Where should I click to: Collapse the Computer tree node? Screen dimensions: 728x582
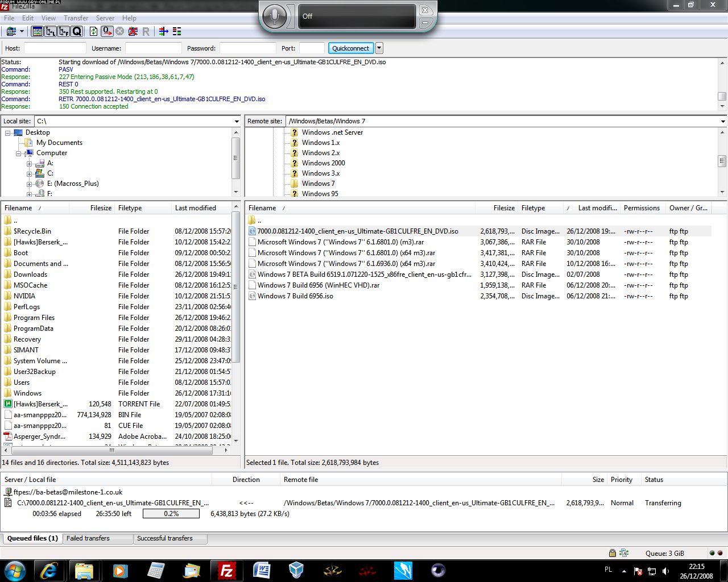pos(19,153)
